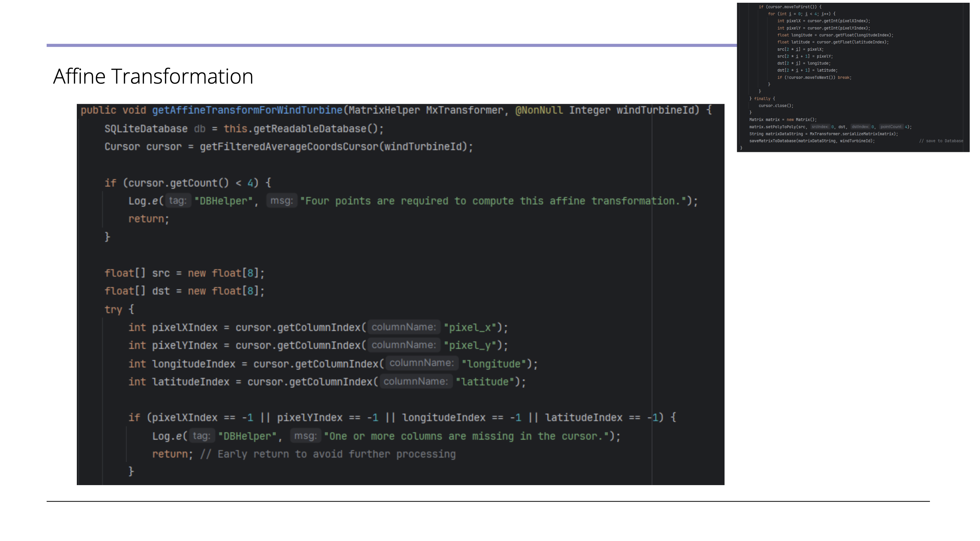Click "int pixelY = cursor.getInt(pixelYIndex);" line
Image resolution: width=980 pixels, height=541 pixels.
click(x=823, y=28)
